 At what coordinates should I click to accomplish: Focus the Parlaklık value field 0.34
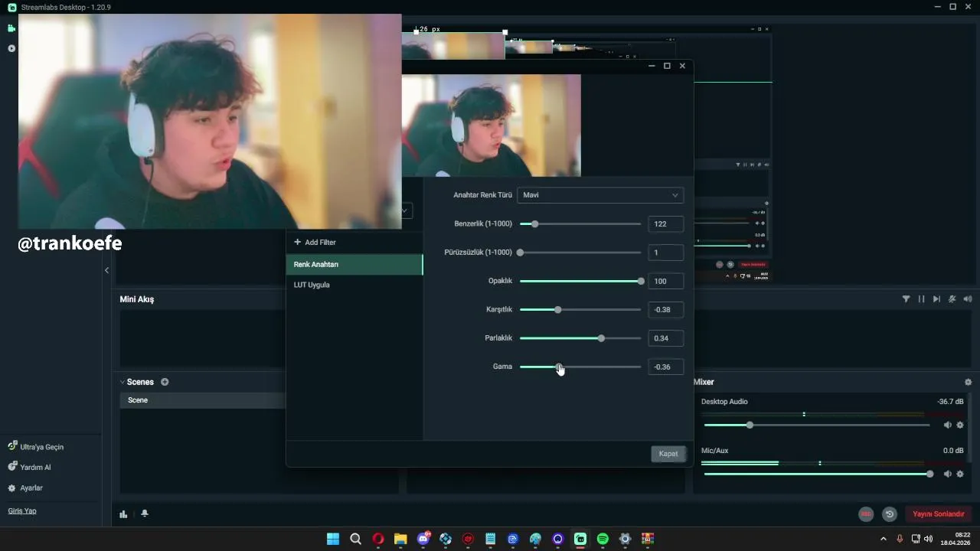665,338
